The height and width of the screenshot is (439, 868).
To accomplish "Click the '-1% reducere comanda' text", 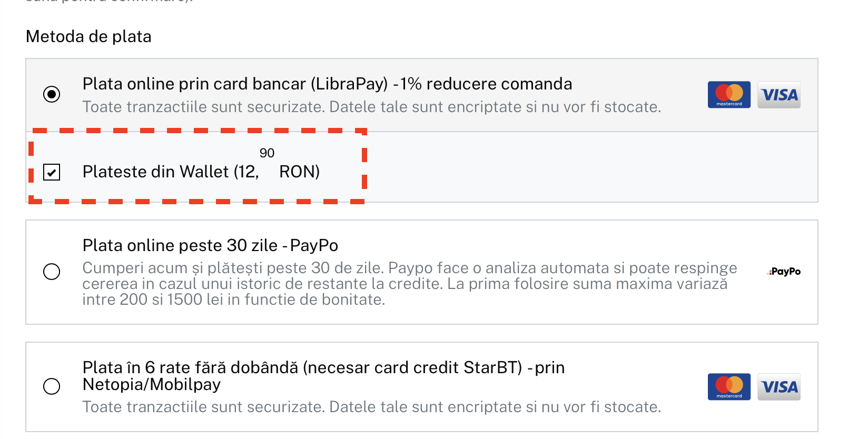I will [482, 84].
